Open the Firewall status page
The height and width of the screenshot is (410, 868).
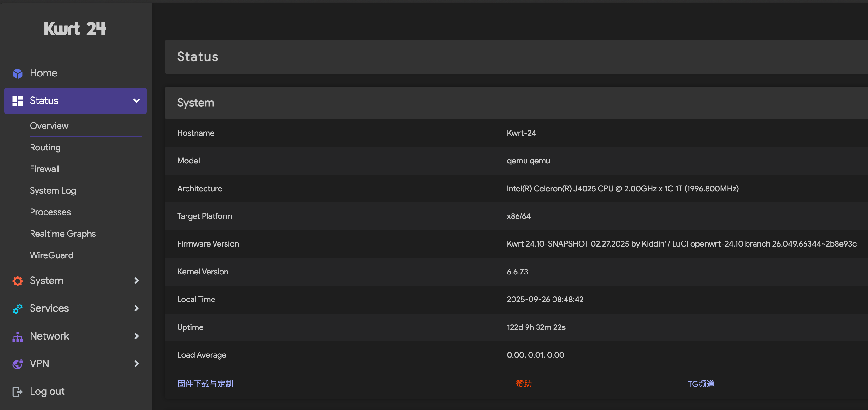(x=44, y=169)
